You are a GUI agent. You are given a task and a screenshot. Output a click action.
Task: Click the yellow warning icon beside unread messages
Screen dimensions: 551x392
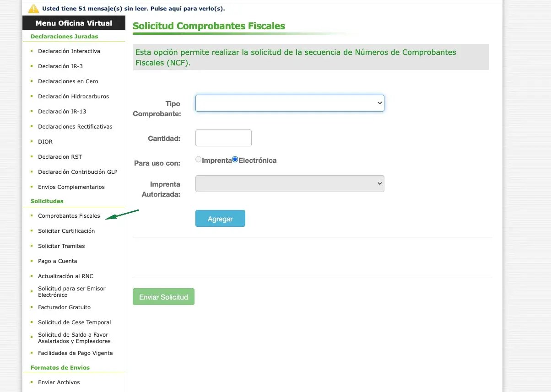pos(33,8)
